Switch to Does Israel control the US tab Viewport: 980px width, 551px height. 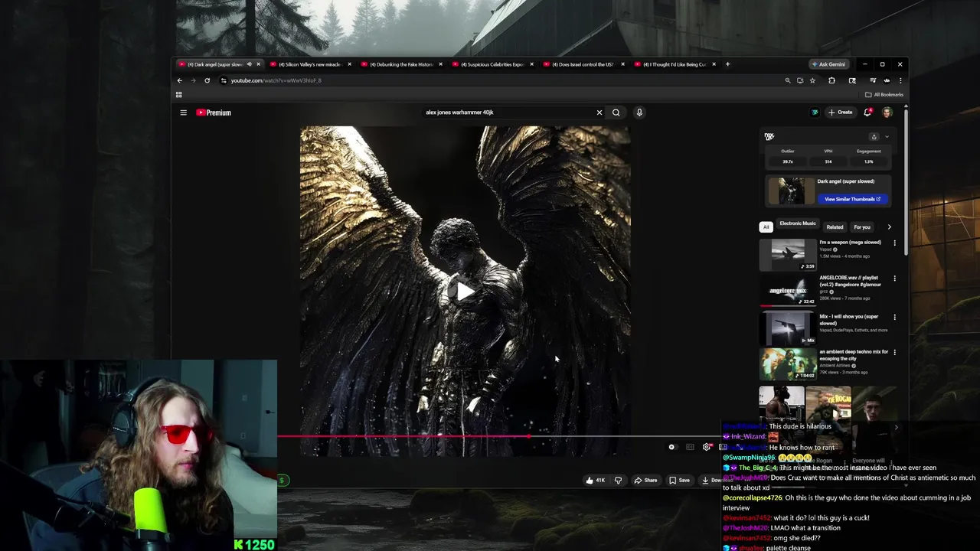[x=583, y=64]
